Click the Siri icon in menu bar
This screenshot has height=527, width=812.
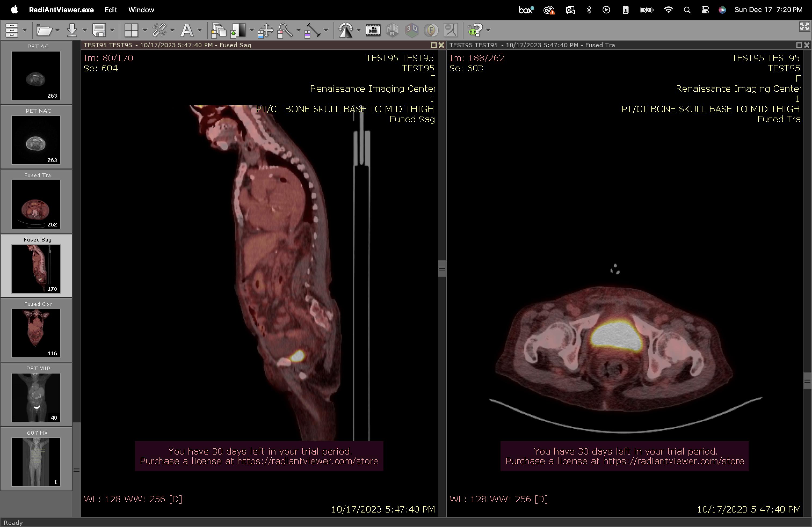coord(722,10)
